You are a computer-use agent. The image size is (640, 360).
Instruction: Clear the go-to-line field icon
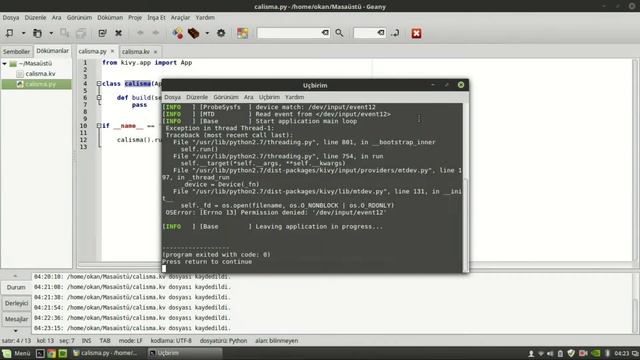pyautogui.click(x=381, y=33)
